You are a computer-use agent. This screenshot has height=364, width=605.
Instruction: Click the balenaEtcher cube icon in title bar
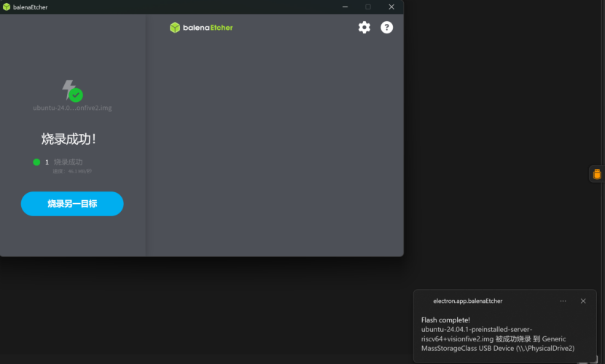click(7, 7)
